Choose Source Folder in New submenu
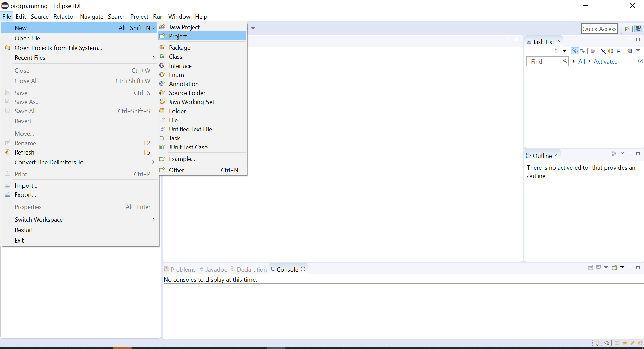The height and width of the screenshot is (349, 644). [x=202, y=93]
